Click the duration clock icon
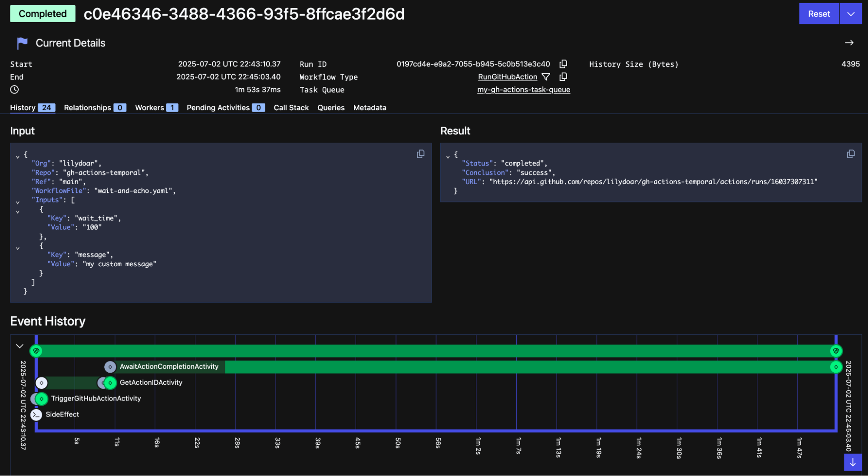 tap(14, 89)
